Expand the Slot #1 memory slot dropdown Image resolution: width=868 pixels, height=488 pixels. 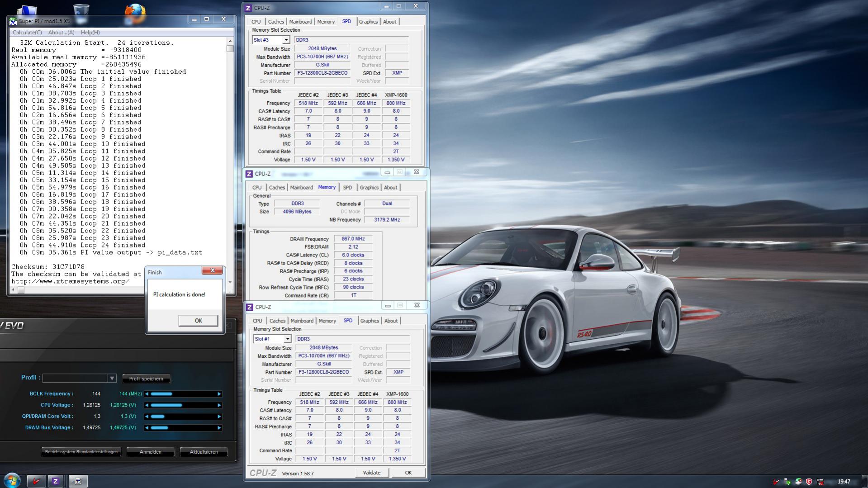287,339
